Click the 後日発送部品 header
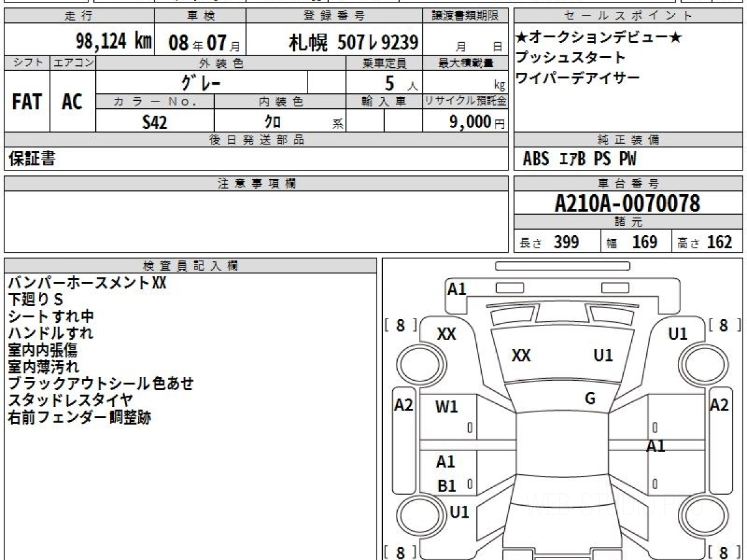 click(x=256, y=140)
